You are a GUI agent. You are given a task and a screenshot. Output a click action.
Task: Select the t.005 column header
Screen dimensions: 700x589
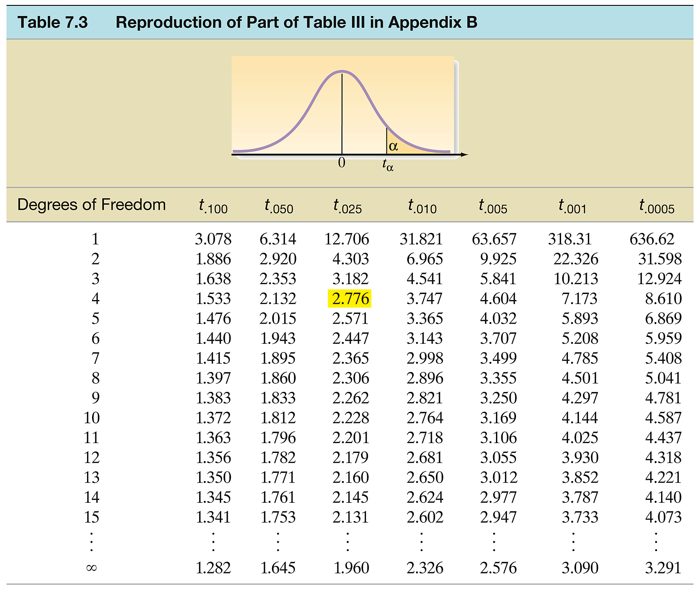pos(493,206)
